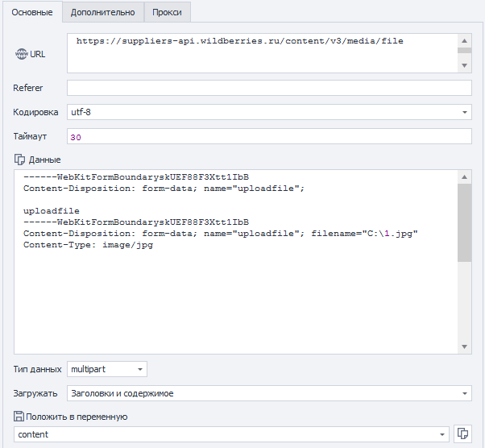
Task: Expand the Загружать dropdown
Action: click(x=466, y=393)
